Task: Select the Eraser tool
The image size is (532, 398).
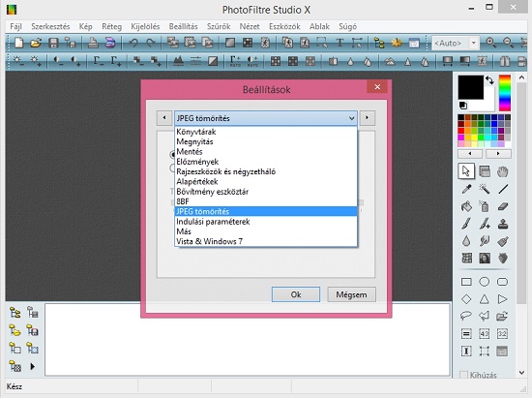Action: click(x=503, y=206)
